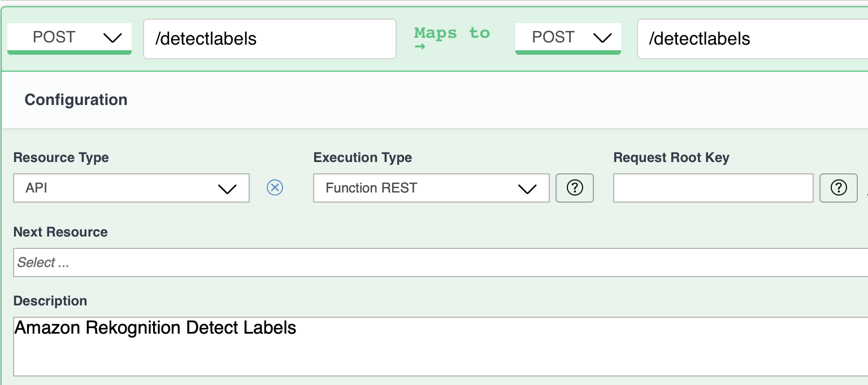This screenshot has width=868, height=385.
Task: Click the Next Resource label
Action: [60, 232]
